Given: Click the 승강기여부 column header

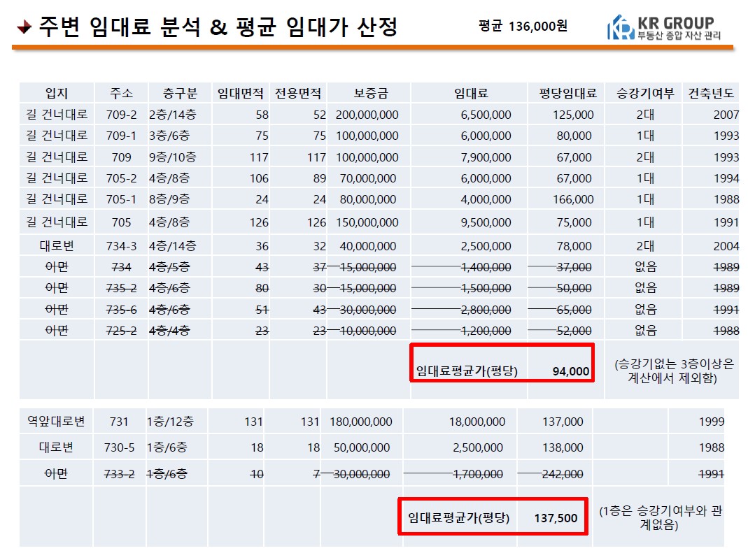Looking at the screenshot, I should [x=644, y=93].
